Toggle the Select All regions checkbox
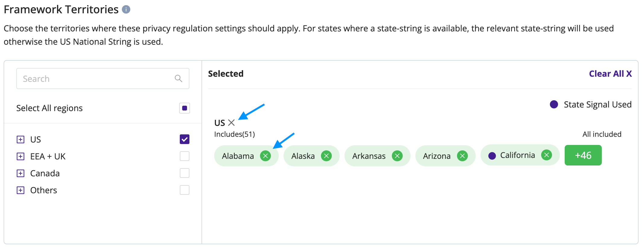Viewport: 644px width, 247px height. [x=185, y=108]
